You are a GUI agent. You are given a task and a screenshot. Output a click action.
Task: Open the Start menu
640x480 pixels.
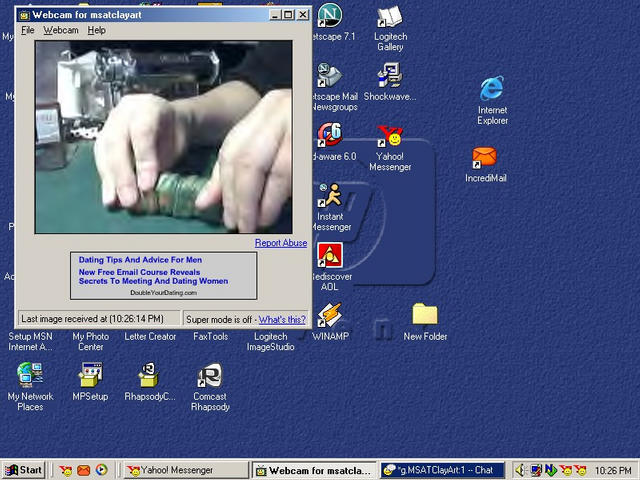23,470
